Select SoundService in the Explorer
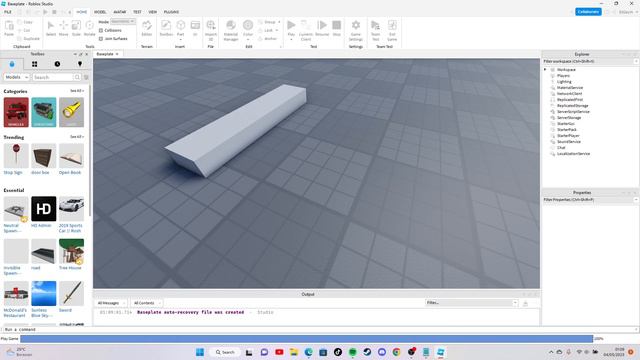 pos(569,142)
